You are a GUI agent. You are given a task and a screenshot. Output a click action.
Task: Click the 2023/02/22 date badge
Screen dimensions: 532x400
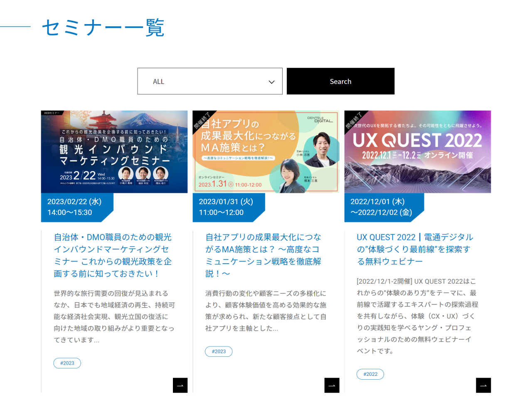[75, 207]
